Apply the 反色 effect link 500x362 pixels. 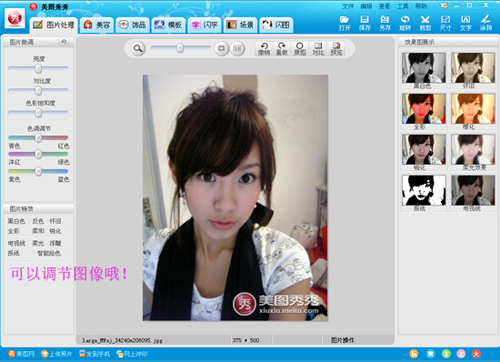pyautogui.click(x=38, y=221)
